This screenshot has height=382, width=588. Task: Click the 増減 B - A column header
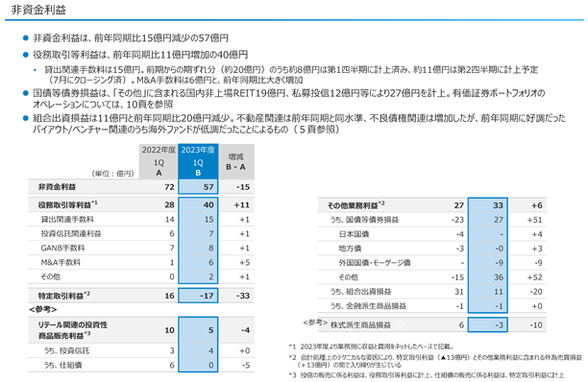(x=236, y=161)
